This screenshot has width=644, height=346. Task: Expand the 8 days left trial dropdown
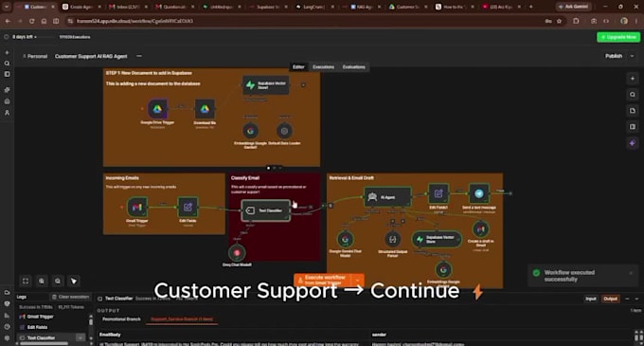[x=25, y=37]
